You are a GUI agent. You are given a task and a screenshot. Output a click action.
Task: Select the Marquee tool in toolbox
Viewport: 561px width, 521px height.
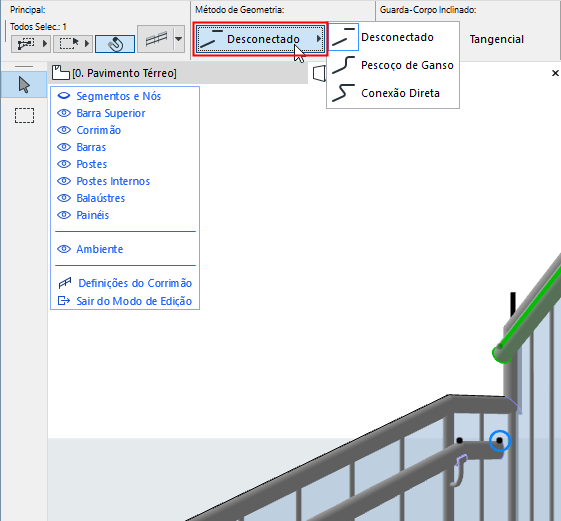coord(24,116)
